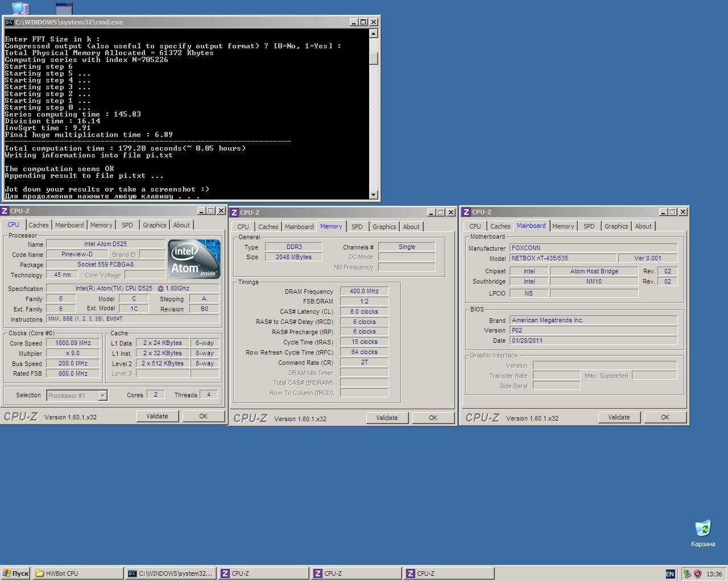The image size is (728, 582).
Task: Click BIOS Date value 01/28/2011
Action: point(593,340)
